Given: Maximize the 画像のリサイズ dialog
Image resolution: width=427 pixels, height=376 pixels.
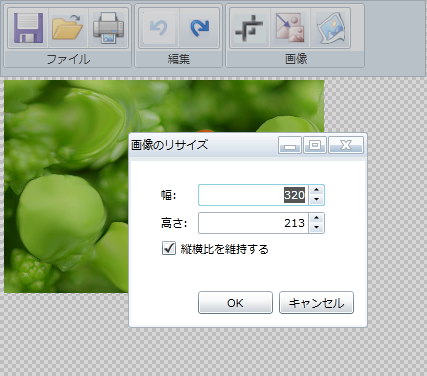Looking at the screenshot, I should pyautogui.click(x=315, y=145).
